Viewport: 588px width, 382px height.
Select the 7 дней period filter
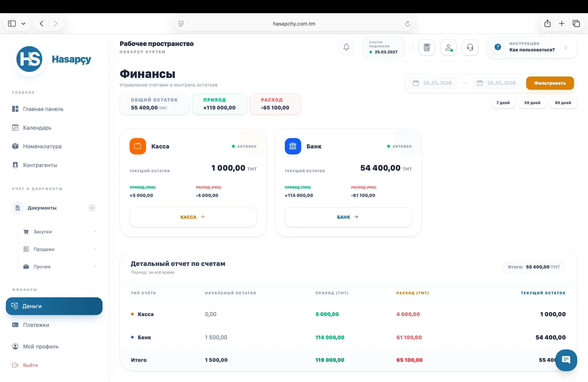(x=503, y=103)
